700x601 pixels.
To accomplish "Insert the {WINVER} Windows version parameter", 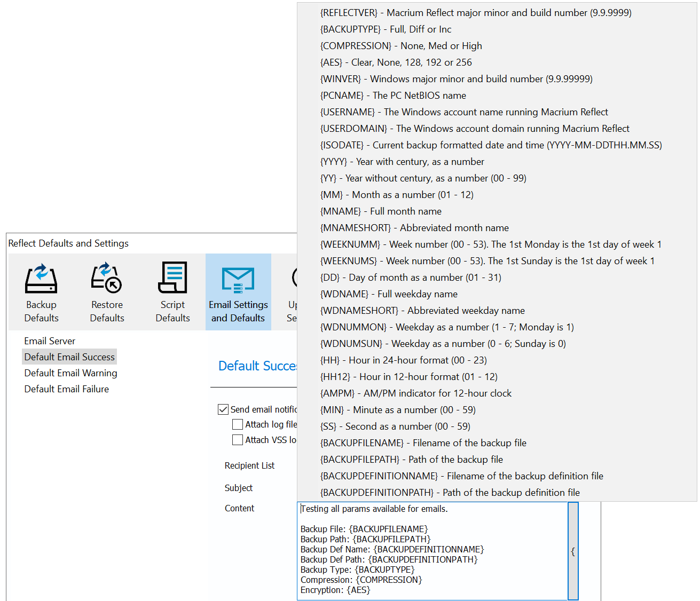I will (x=497, y=79).
